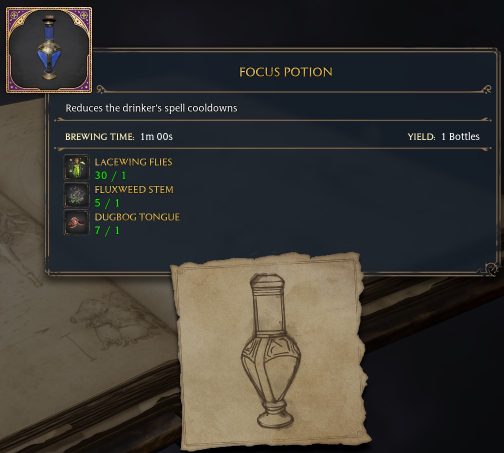
Task: Click the blue Focus Potion bottle icon
Action: click(49, 47)
